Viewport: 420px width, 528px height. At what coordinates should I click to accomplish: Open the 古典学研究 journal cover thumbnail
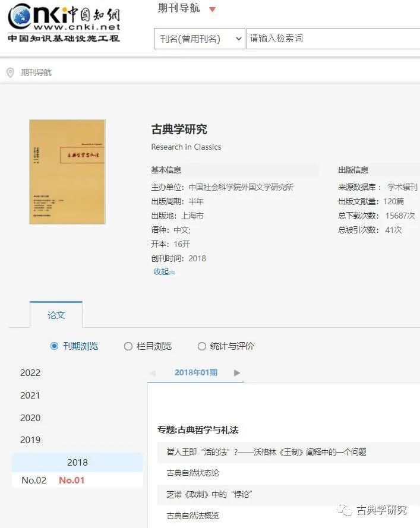tap(67, 172)
